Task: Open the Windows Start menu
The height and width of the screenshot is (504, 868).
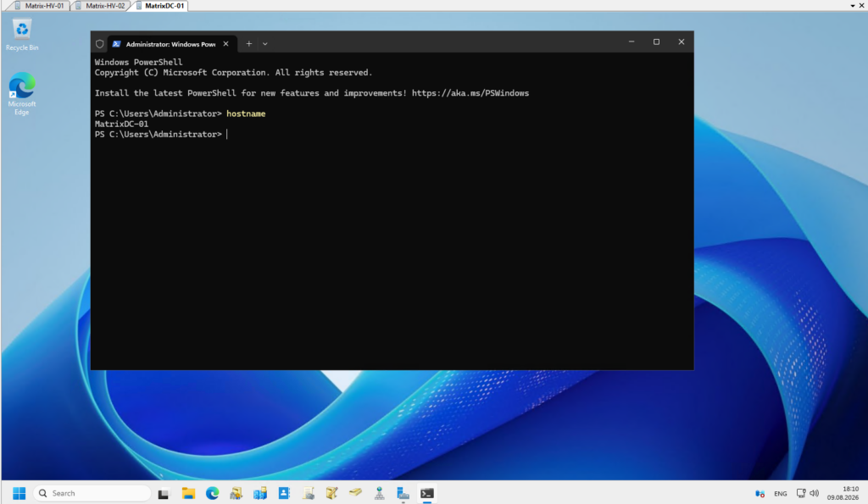Action: (x=19, y=493)
